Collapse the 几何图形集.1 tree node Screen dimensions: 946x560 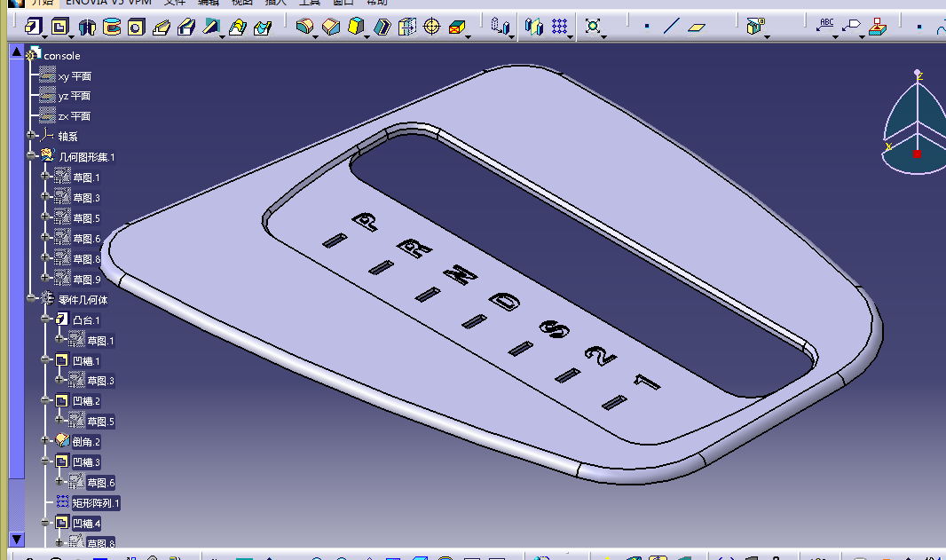click(31, 155)
